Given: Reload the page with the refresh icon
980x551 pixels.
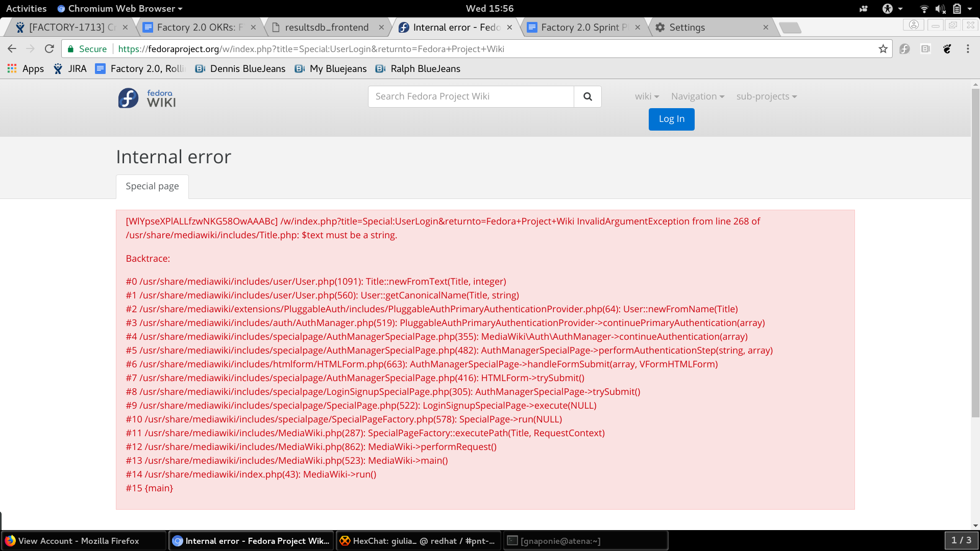Looking at the screenshot, I should [x=50, y=49].
